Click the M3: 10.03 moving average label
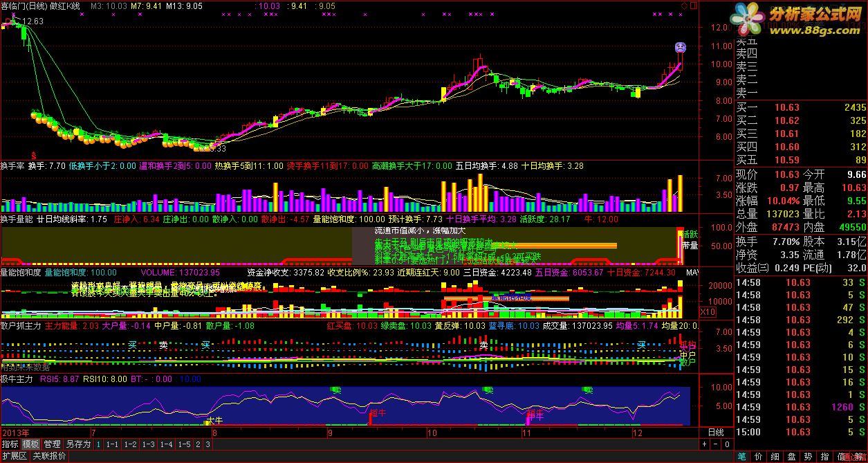The image size is (868, 463). pyautogui.click(x=109, y=6)
